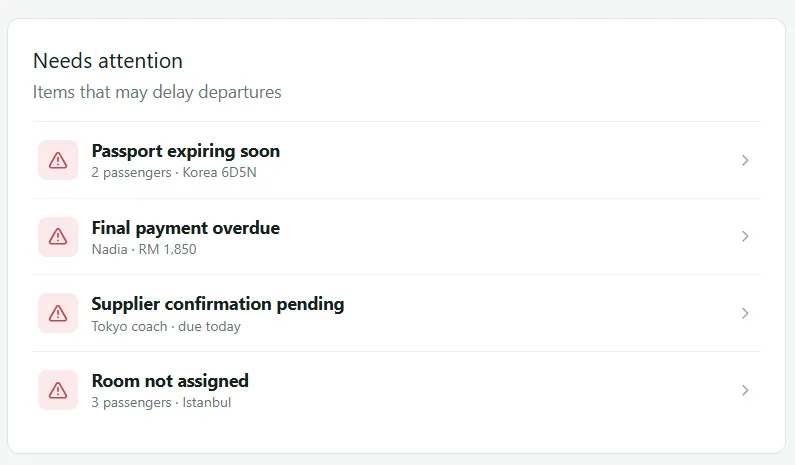Expand the Supplier confirmation pending chevron
Viewport: 795px width, 465px height.
pos(745,313)
